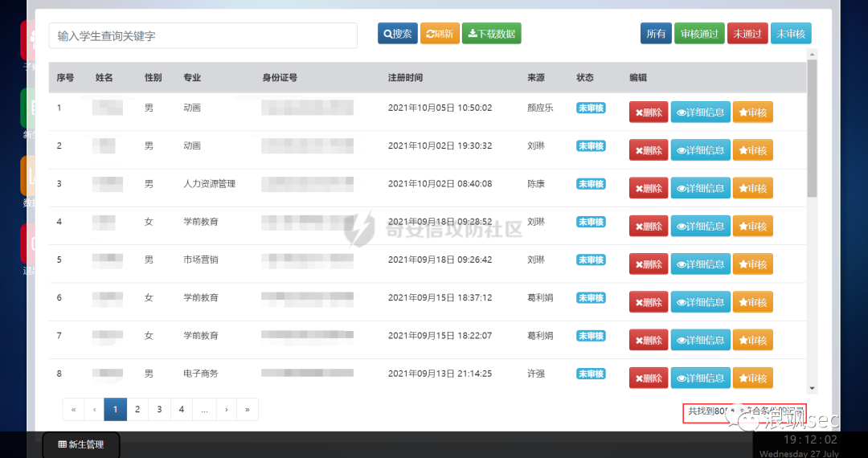
Task: Show all records with 所有 filter
Action: pos(656,34)
